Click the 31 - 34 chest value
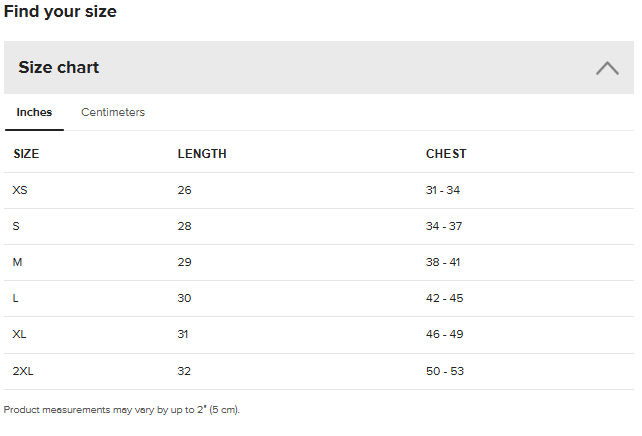 point(443,190)
